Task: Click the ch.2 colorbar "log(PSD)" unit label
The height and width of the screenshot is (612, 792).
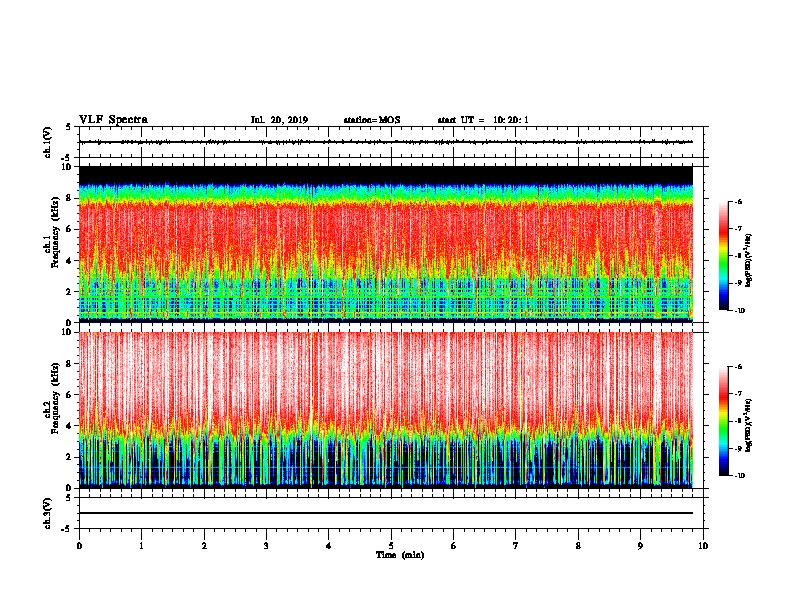Action: pyautogui.click(x=749, y=425)
